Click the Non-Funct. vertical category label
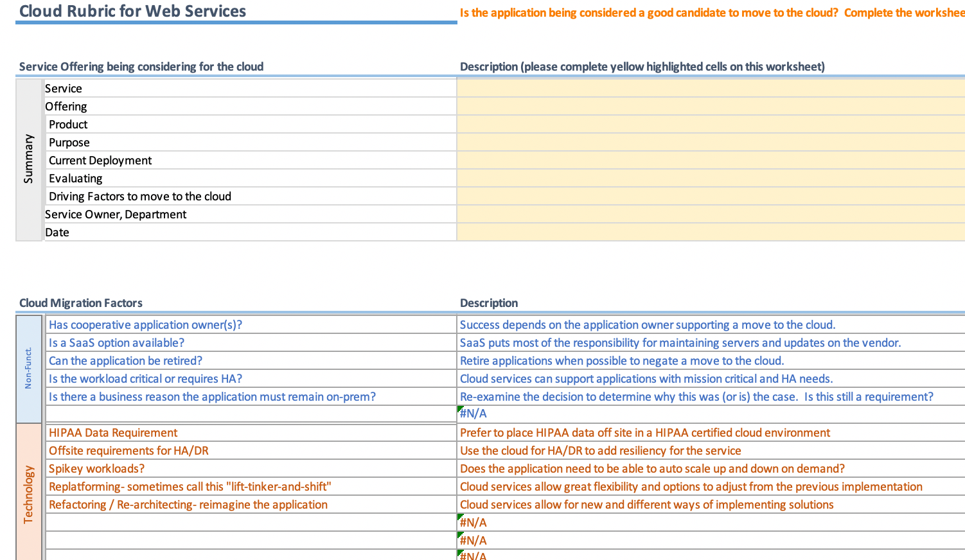This screenshot has width=965, height=560. point(29,369)
